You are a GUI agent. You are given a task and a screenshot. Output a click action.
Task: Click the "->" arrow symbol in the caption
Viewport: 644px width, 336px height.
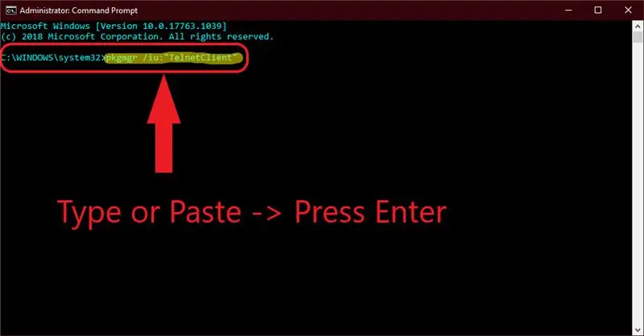point(266,213)
